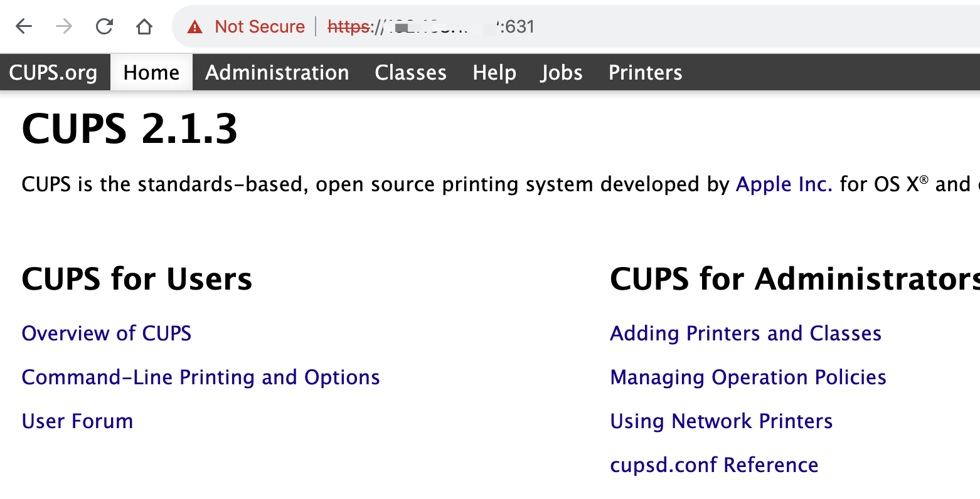Open cupsd.conf Reference link

tap(714, 465)
